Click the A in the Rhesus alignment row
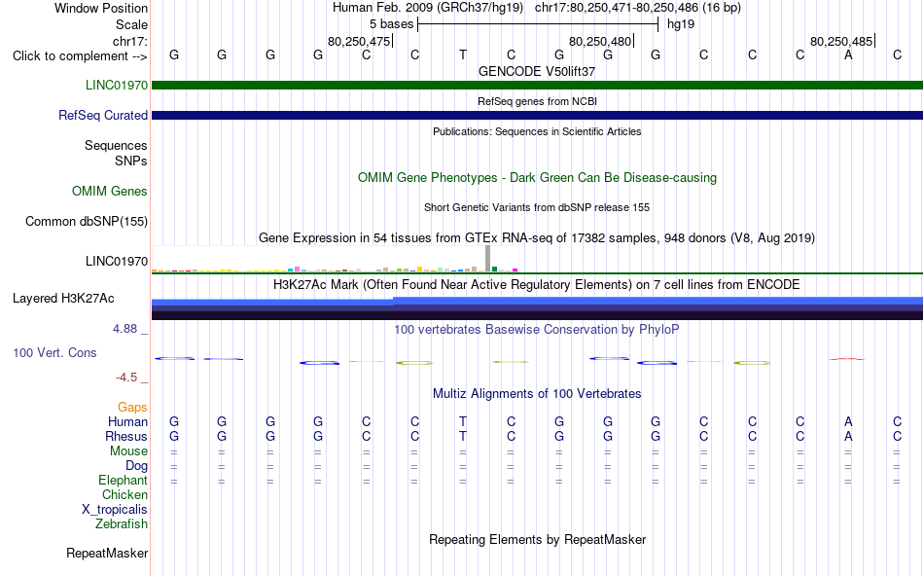 coord(848,436)
